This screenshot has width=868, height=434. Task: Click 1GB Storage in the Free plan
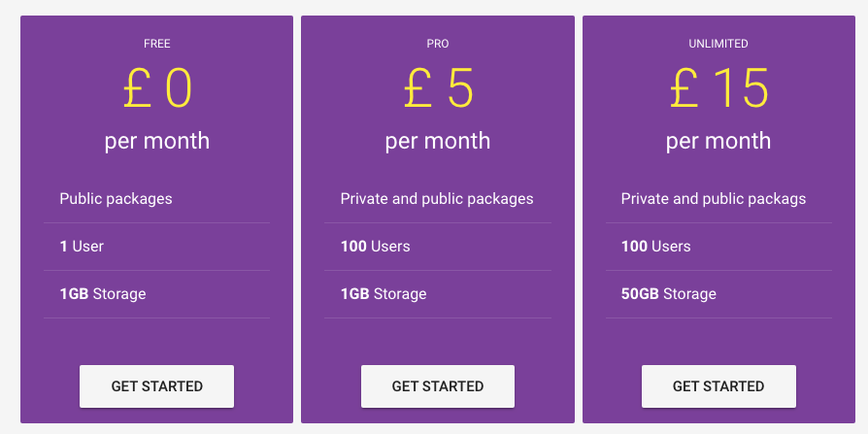click(103, 294)
